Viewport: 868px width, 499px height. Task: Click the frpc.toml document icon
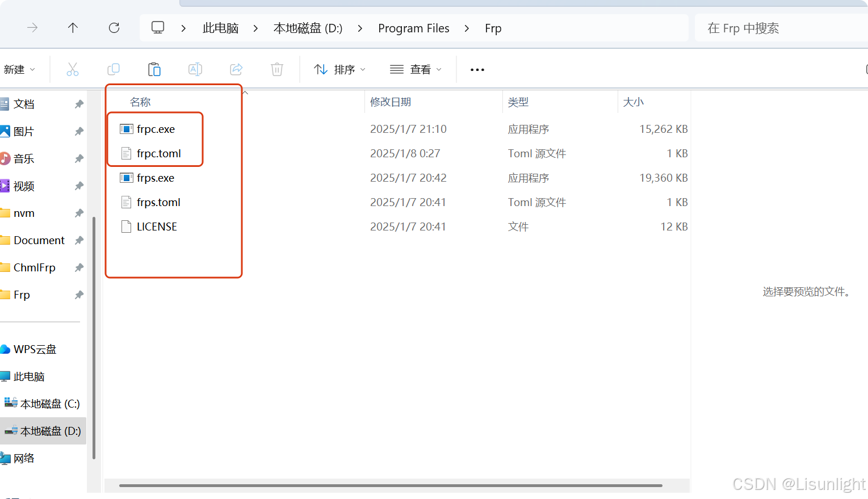[127, 153]
